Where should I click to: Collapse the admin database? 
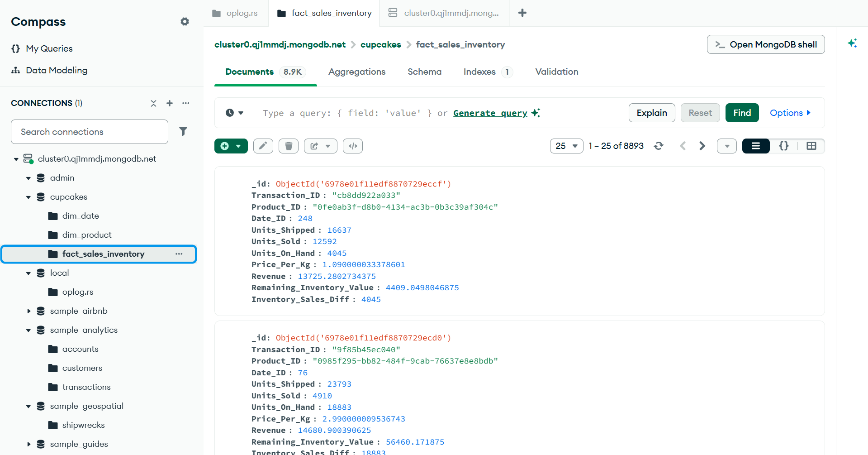[x=28, y=178]
